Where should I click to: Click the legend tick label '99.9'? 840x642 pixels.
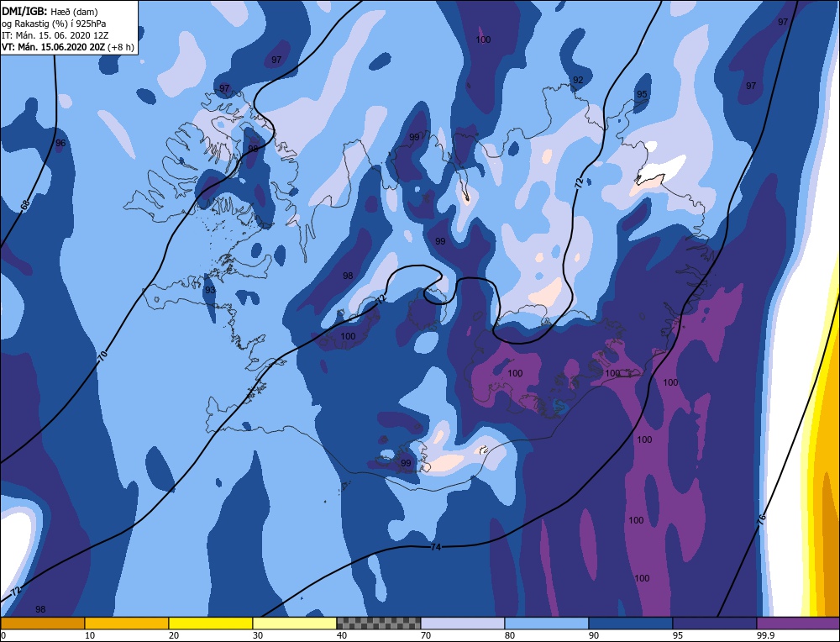click(764, 635)
